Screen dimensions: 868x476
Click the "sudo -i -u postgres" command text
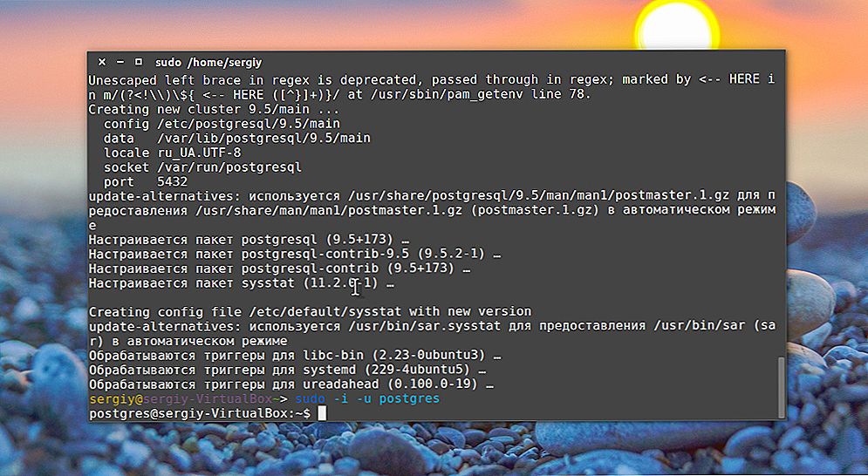pos(367,398)
